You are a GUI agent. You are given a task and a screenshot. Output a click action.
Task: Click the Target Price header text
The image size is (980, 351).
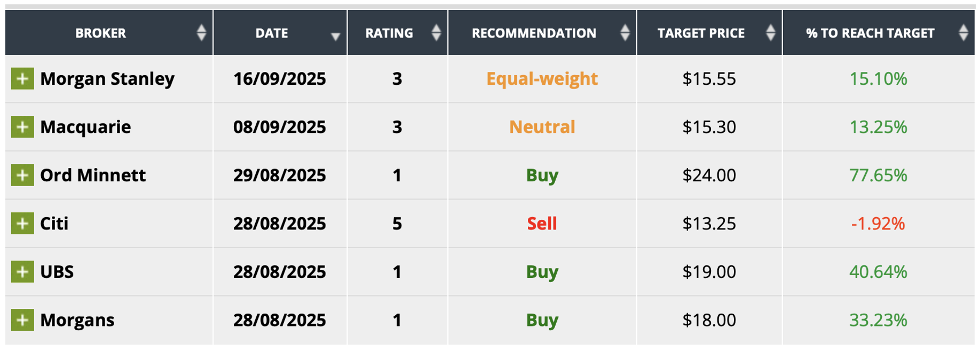701,33
